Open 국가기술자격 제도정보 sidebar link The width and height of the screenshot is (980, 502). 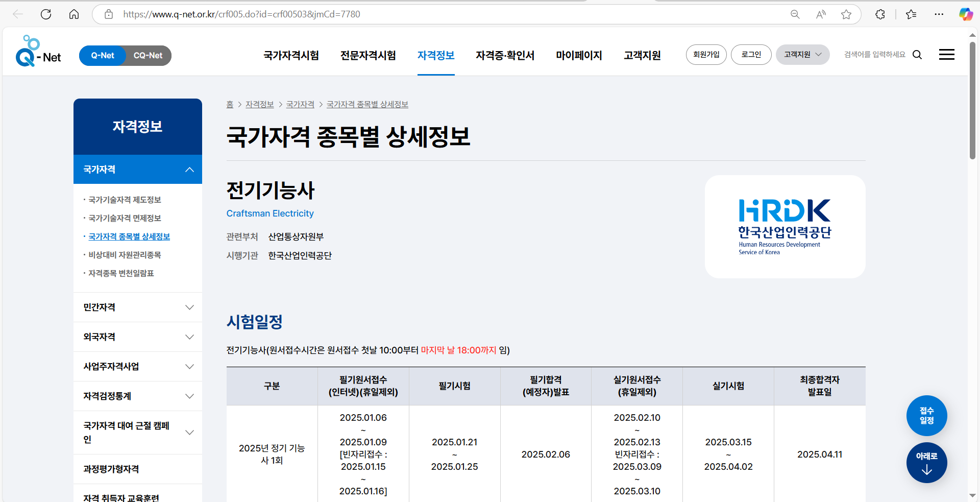point(125,200)
